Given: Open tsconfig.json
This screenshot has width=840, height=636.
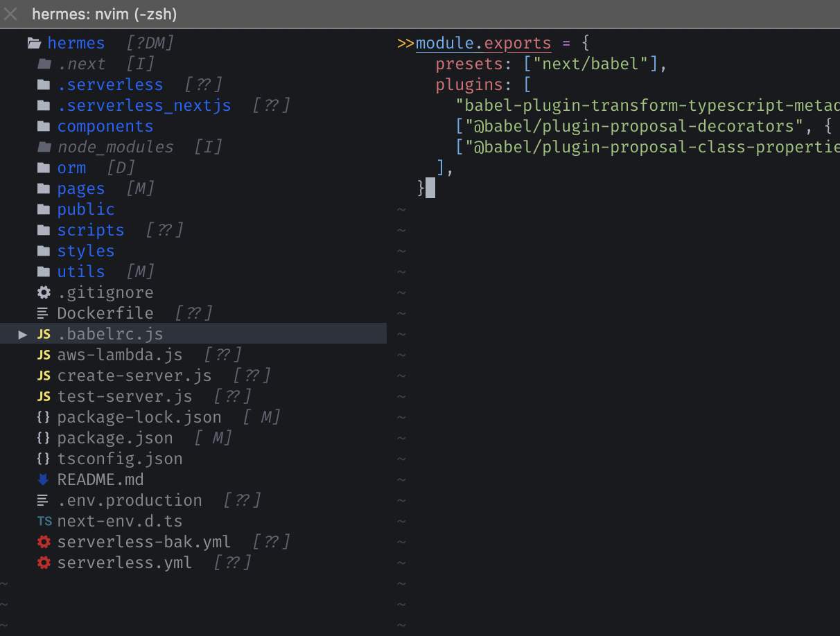Looking at the screenshot, I should click(x=120, y=459).
